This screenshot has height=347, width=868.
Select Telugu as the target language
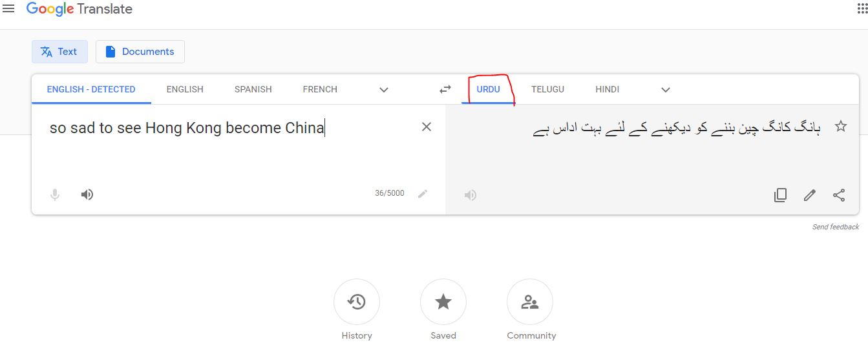coord(547,89)
